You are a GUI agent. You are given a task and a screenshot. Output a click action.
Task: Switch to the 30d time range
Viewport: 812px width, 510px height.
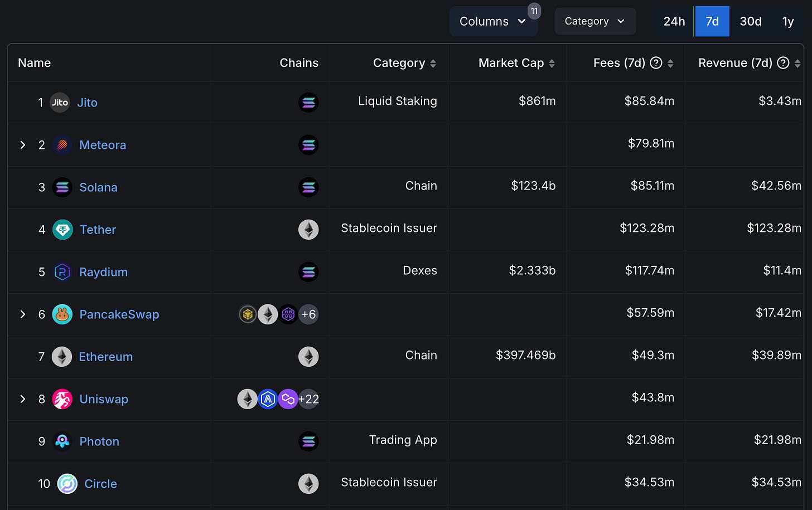point(751,21)
